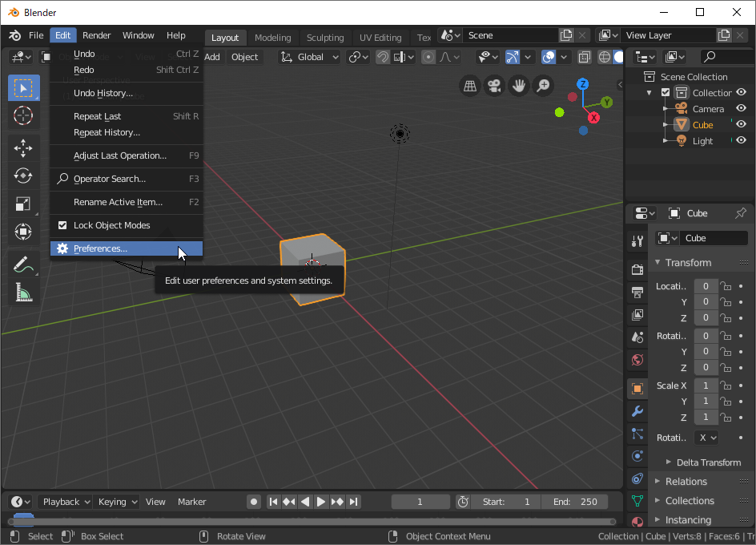Image resolution: width=756 pixels, height=545 pixels.
Task: Open the Tool properties tab
Action: pyautogui.click(x=637, y=241)
